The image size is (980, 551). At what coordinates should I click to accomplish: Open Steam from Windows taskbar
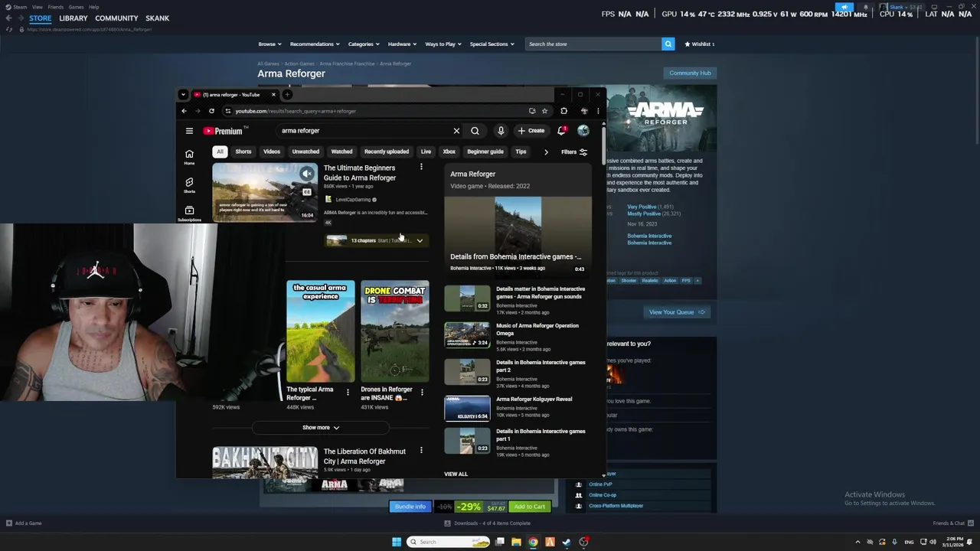567,542
